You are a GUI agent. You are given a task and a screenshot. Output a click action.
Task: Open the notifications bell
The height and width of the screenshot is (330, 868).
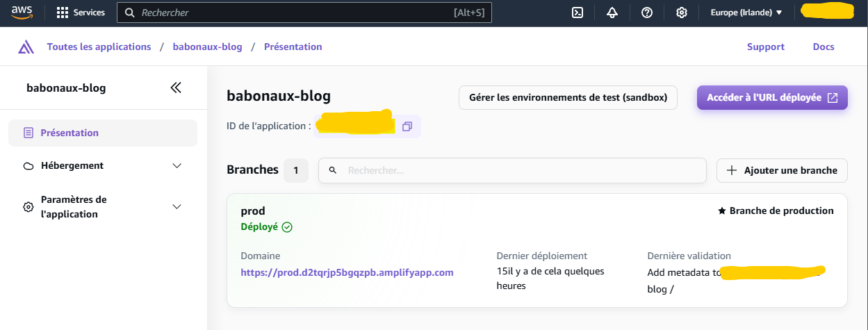[612, 13]
